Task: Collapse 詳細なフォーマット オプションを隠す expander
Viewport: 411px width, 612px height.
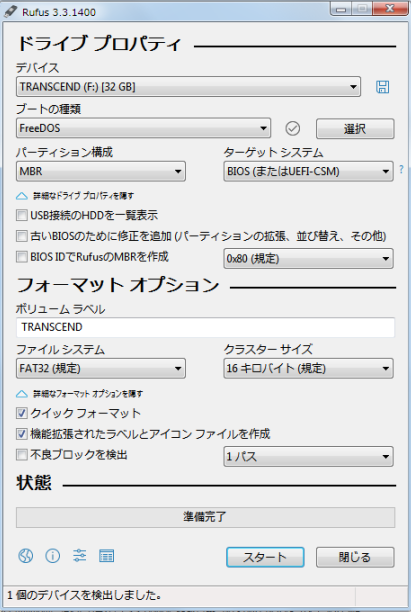Action: click(79, 393)
